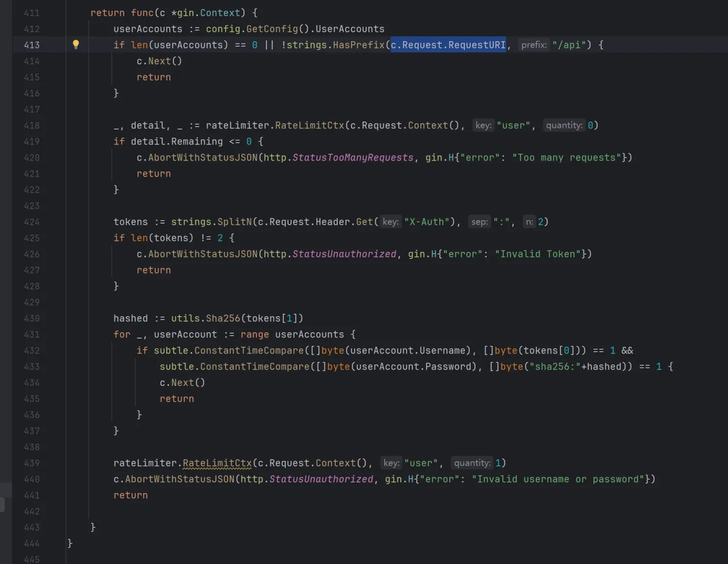Click the hashed variable on line 430
728x564 pixels.
coord(131,319)
